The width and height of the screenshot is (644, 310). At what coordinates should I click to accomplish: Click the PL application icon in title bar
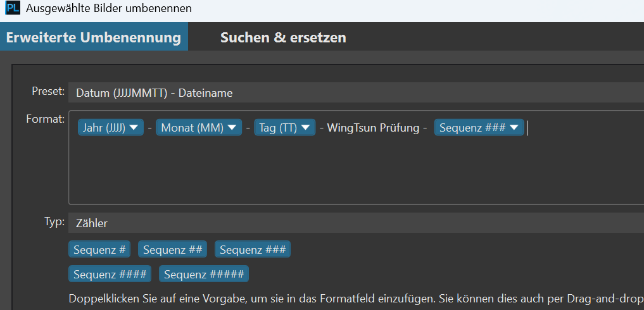point(13,9)
